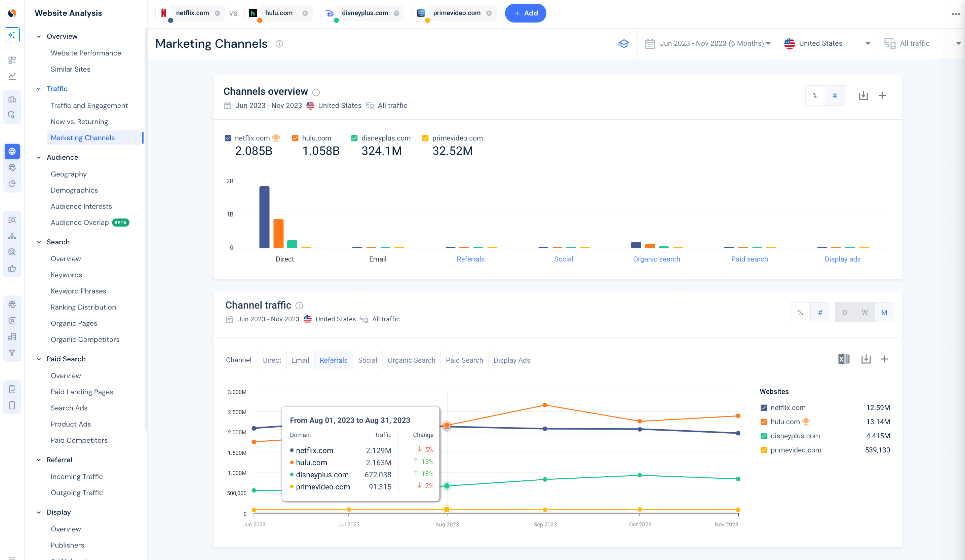This screenshot has height=560, width=965.
Task: Select the active globe icon in left rail
Action: point(12,151)
